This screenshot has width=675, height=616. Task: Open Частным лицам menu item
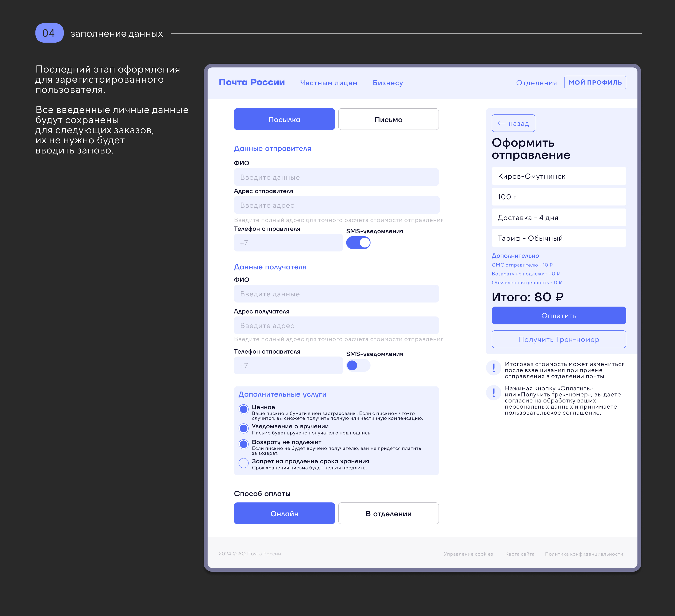point(328,83)
